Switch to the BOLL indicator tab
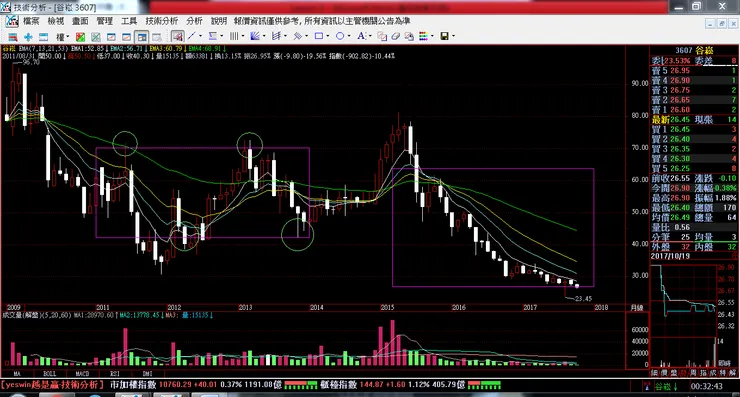Viewport: 740px width, 397px height. tap(50, 373)
